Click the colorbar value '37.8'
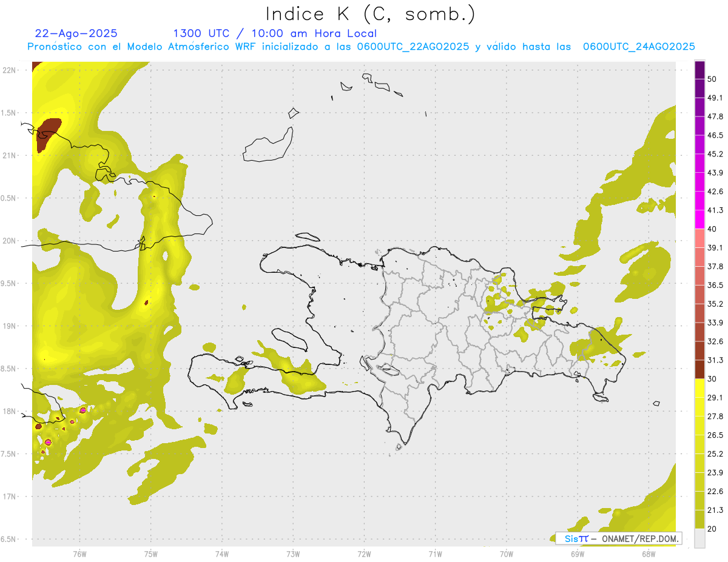 tap(715, 266)
